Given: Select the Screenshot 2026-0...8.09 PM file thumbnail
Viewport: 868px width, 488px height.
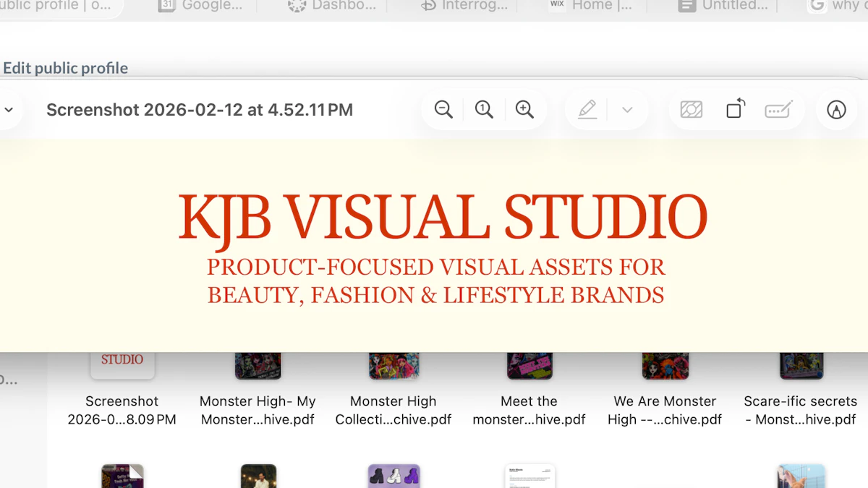Looking at the screenshot, I should pos(122,365).
